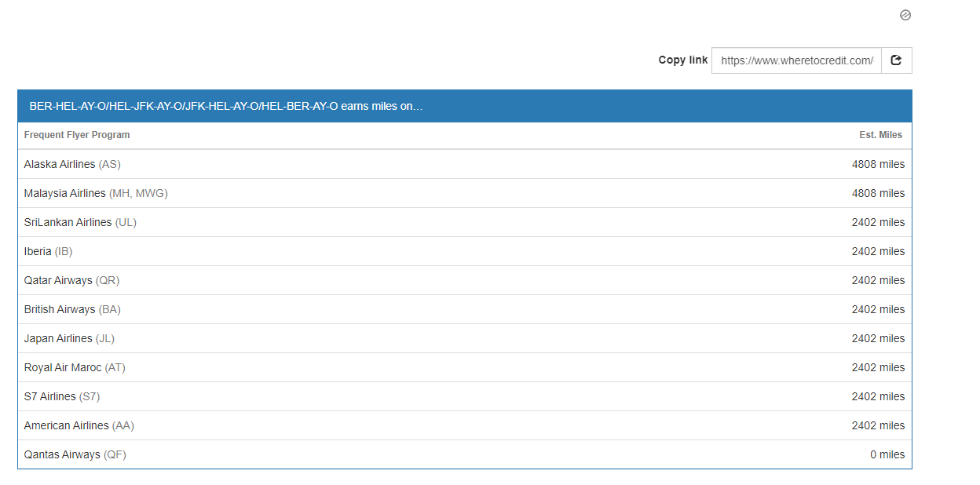
Task: Select the wheretocredit URL field
Action: pyautogui.click(x=796, y=60)
